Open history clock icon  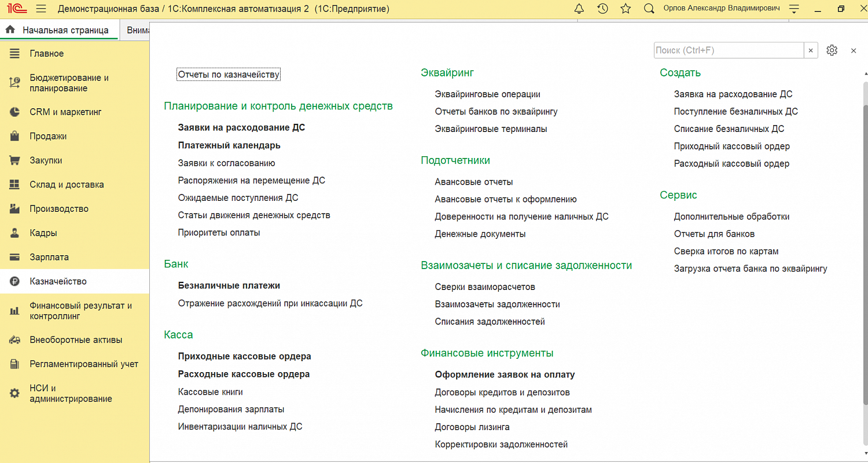(x=602, y=9)
